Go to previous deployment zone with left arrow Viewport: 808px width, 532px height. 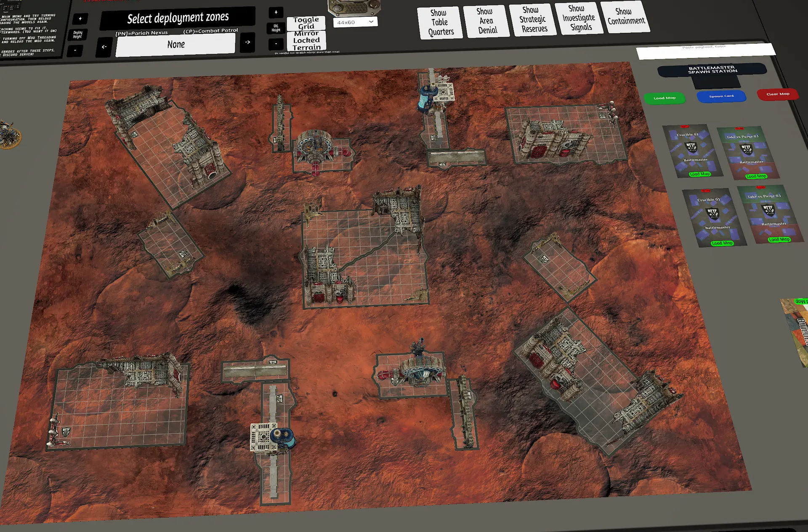(x=104, y=47)
